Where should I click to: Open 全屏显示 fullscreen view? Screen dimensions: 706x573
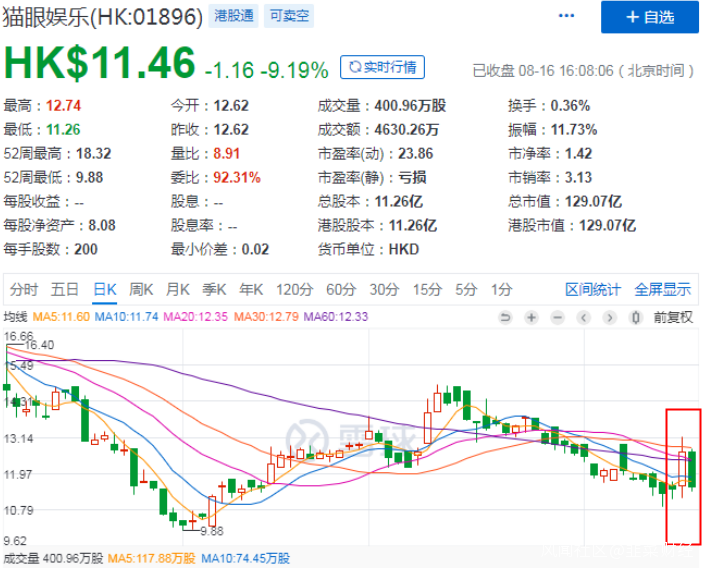(662, 289)
